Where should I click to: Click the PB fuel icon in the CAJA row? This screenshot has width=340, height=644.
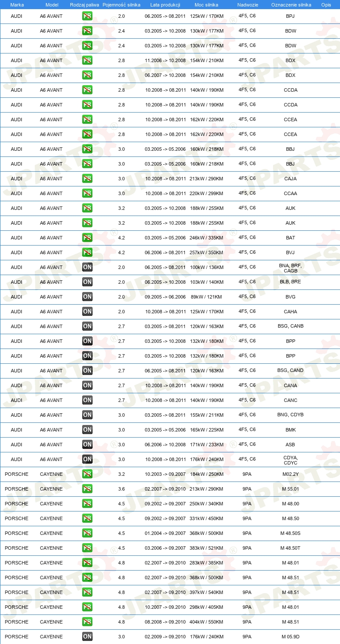(87, 179)
